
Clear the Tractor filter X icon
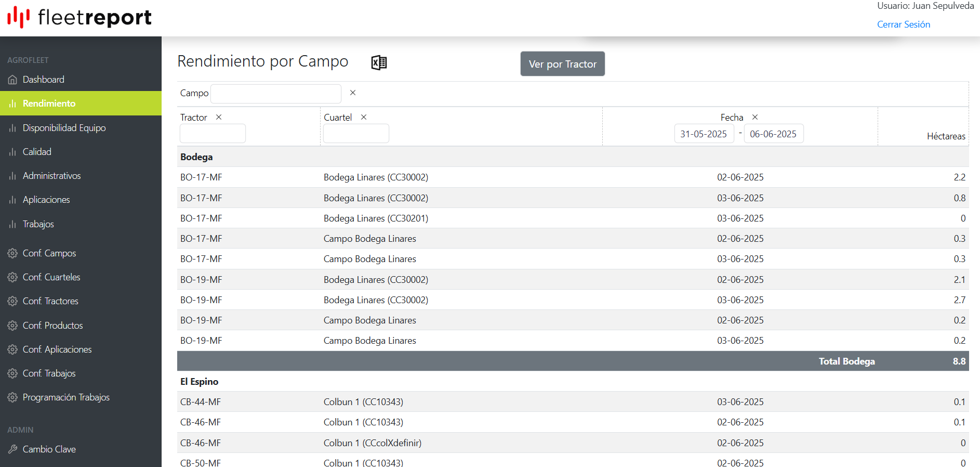(219, 117)
